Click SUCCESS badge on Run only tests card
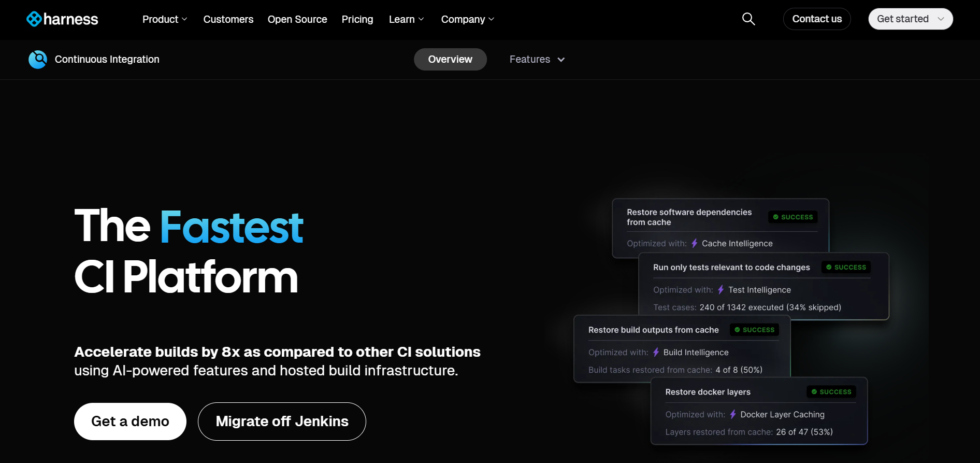The height and width of the screenshot is (463, 980). point(846,267)
